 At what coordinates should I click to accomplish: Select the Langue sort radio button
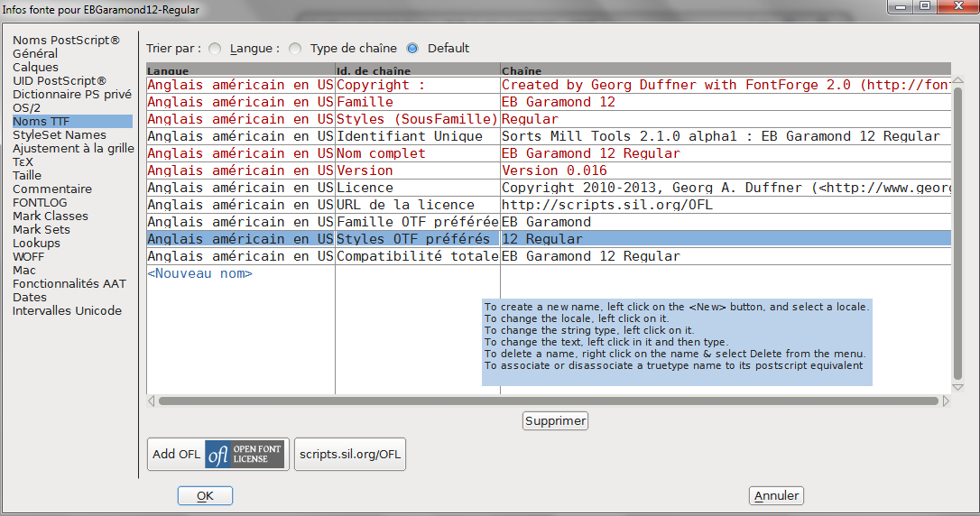pyautogui.click(x=215, y=49)
